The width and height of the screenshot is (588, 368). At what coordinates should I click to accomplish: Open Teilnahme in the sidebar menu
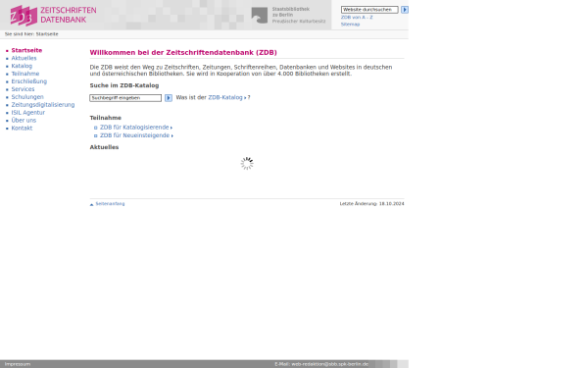pos(25,74)
